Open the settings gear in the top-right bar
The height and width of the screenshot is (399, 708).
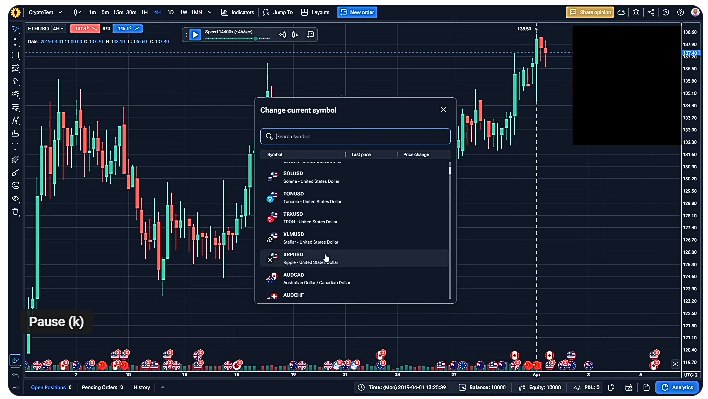coord(680,12)
